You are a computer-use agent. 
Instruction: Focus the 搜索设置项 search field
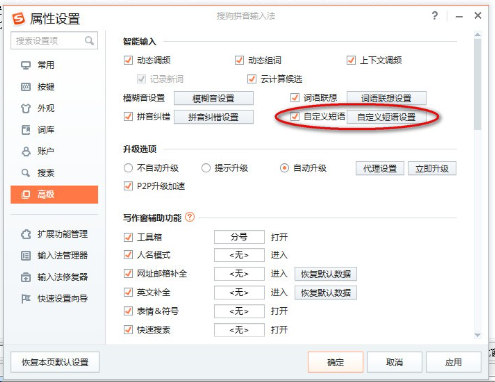[x=54, y=41]
